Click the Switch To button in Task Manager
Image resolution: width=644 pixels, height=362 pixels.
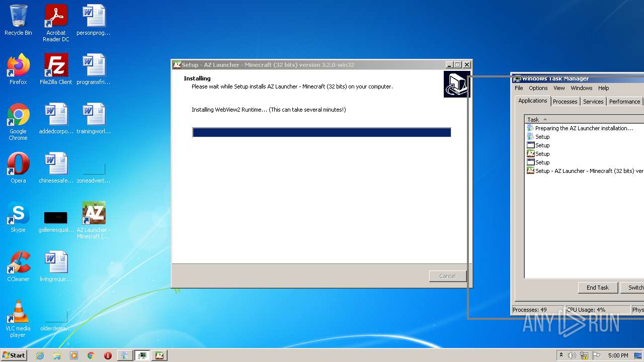coord(632,288)
